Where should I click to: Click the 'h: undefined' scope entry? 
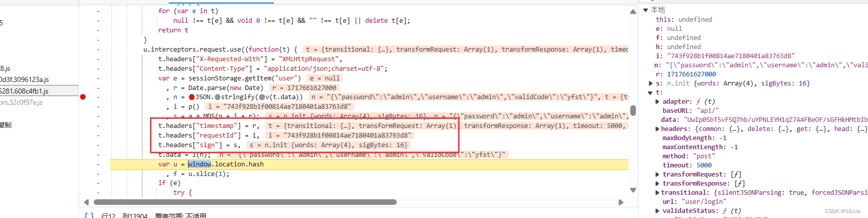coord(678,47)
